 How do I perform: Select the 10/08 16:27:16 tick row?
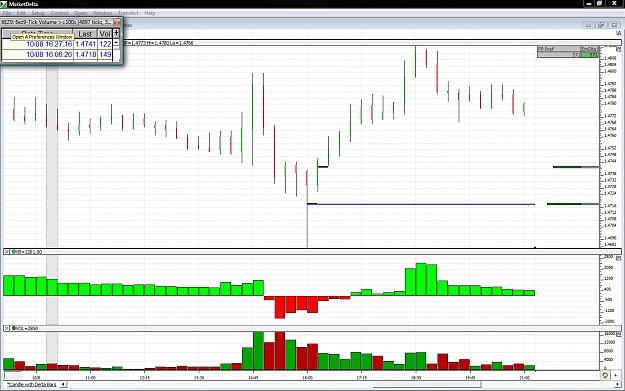click(x=57, y=44)
